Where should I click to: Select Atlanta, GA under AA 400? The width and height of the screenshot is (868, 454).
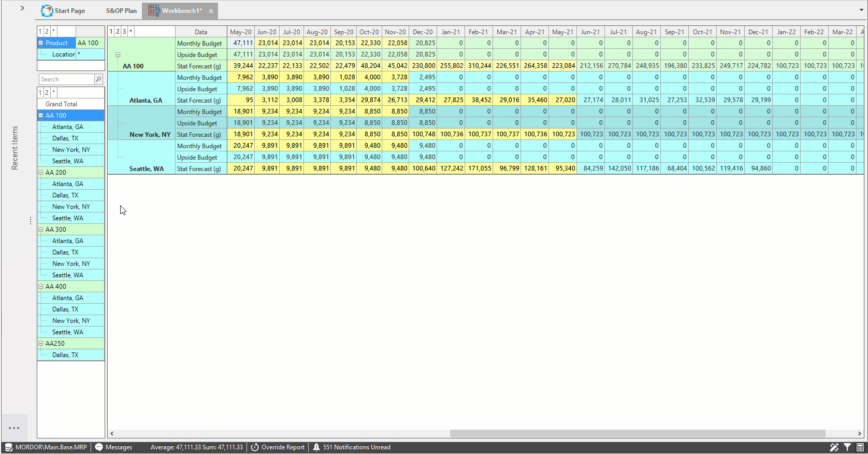(x=71, y=298)
